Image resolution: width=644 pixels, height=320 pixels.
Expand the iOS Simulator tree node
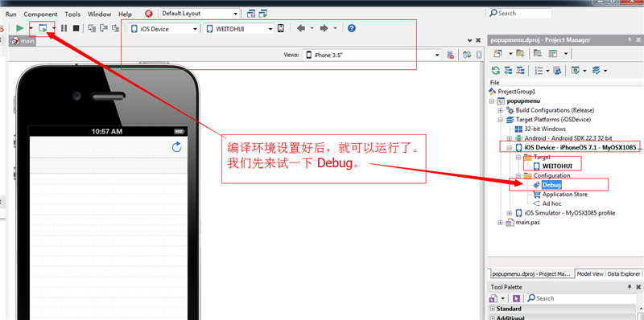click(510, 213)
